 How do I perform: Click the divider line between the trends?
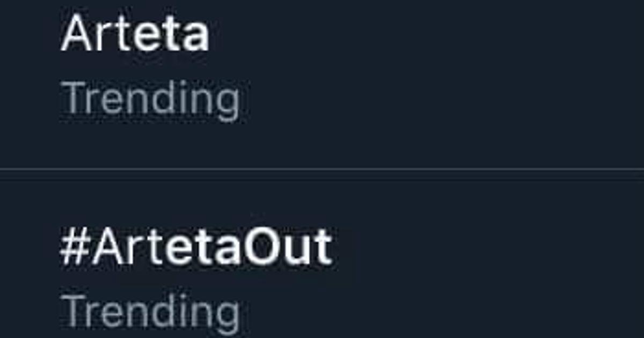[x=322, y=170]
